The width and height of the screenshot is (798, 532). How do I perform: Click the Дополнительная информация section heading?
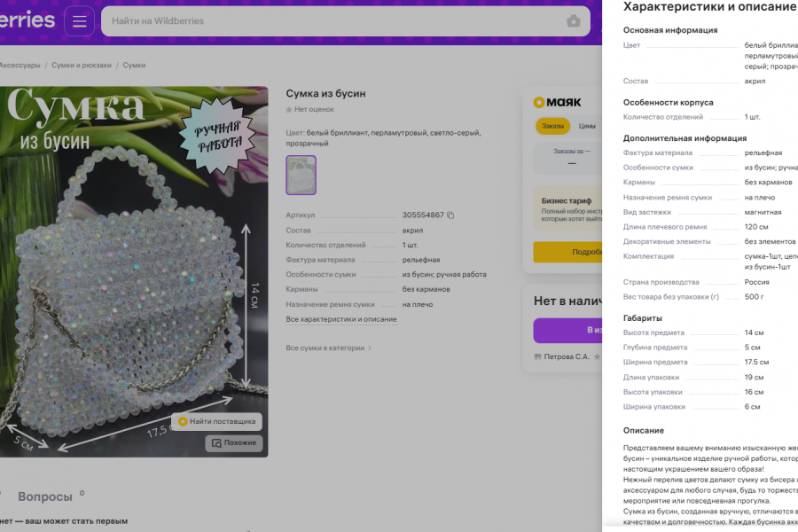685,138
